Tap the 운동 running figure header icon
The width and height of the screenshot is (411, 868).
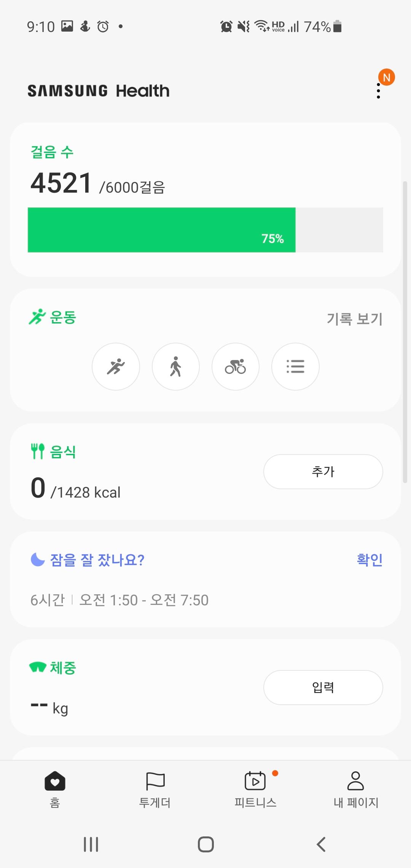click(x=37, y=317)
